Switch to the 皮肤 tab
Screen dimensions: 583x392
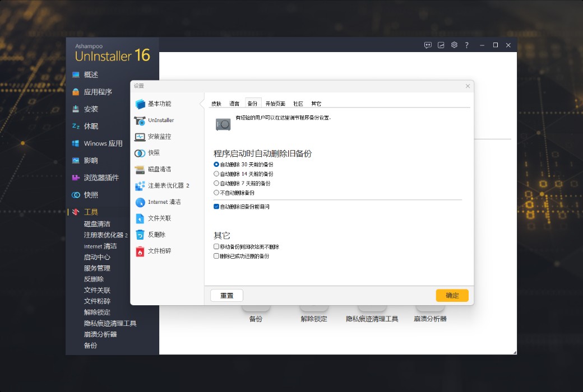click(x=216, y=104)
